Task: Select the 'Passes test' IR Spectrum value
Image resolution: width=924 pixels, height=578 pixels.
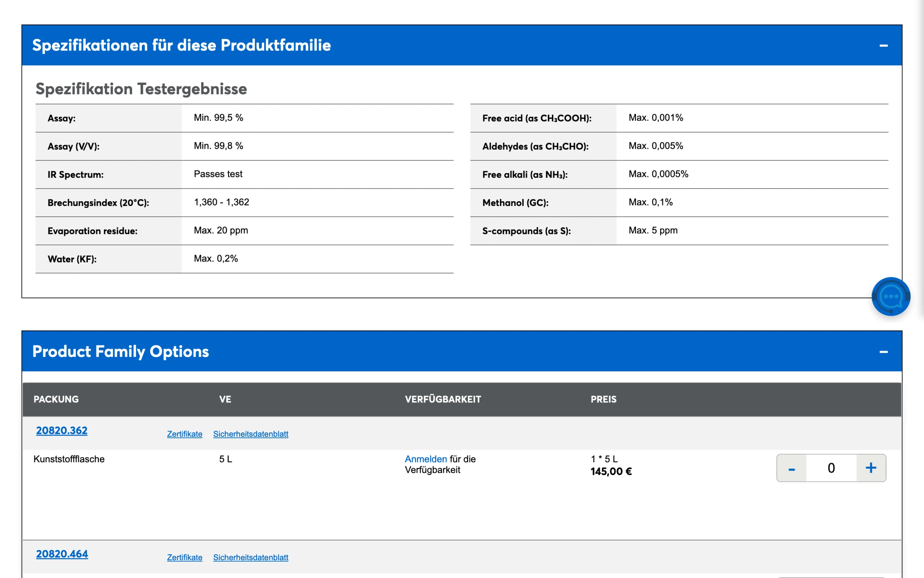Action: pos(218,174)
